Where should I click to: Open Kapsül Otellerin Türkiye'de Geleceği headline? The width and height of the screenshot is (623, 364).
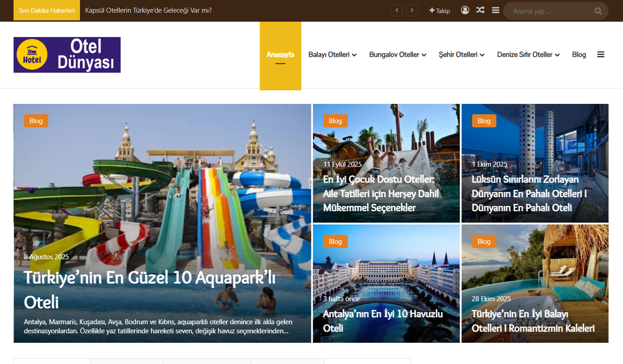coord(148,10)
